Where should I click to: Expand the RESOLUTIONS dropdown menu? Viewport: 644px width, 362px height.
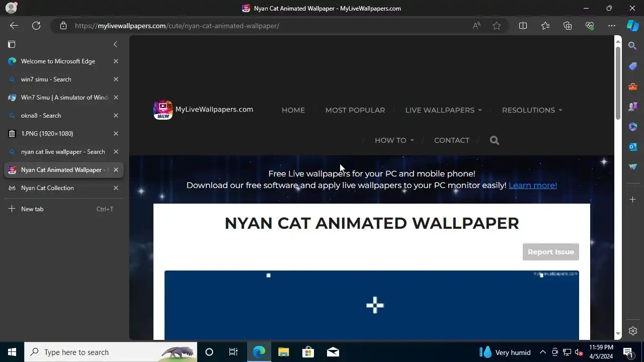pos(532,110)
